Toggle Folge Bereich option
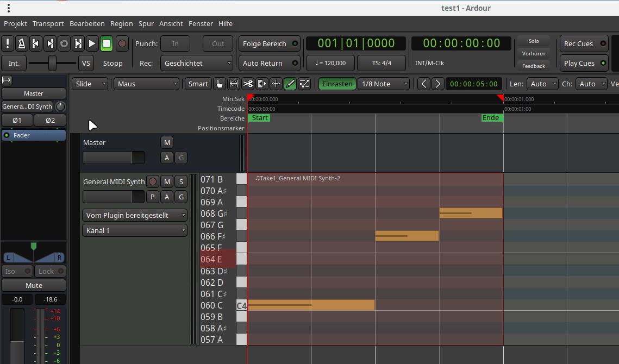Screen dimensions: 619x364 click(x=270, y=43)
